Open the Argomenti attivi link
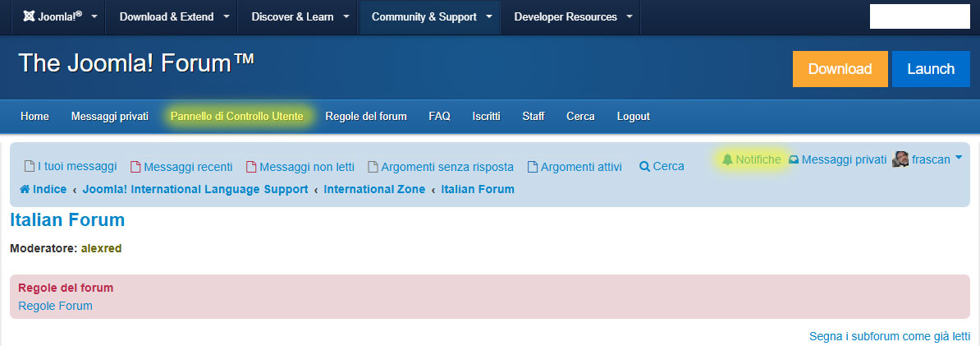This screenshot has height=346, width=980. tap(581, 167)
